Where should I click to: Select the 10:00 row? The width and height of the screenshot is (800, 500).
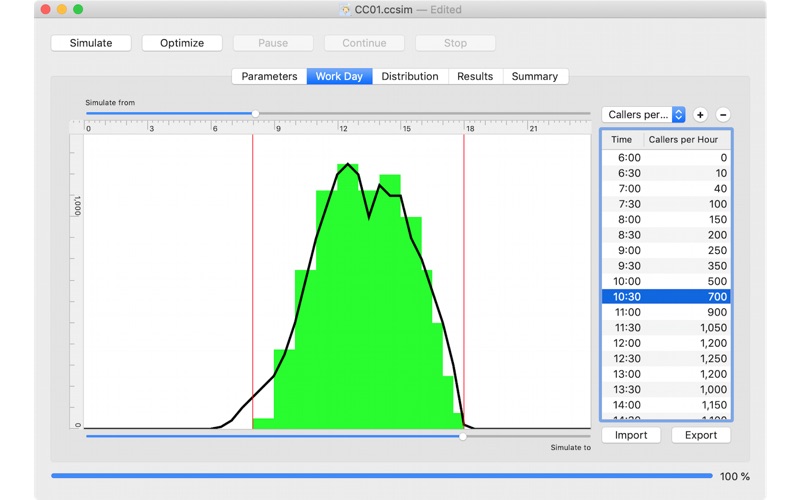tap(666, 281)
